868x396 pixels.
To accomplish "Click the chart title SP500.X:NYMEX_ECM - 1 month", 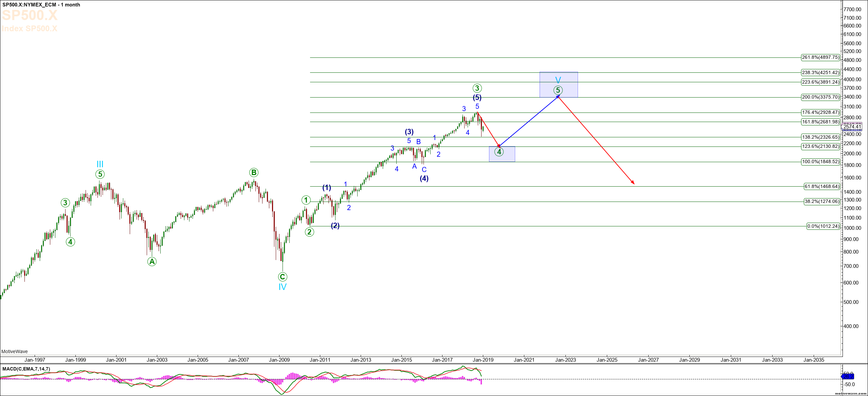I will coord(41,5).
